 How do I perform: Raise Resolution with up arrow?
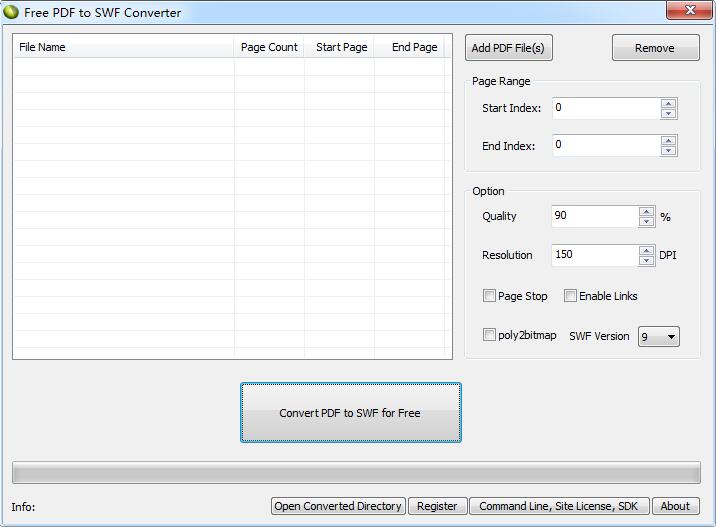click(647, 250)
